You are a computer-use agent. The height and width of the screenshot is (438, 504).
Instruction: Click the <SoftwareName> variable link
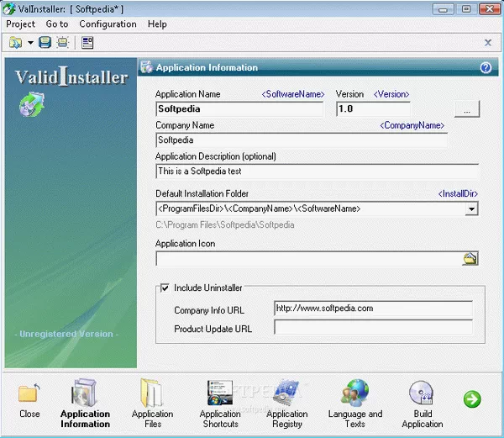[293, 94]
